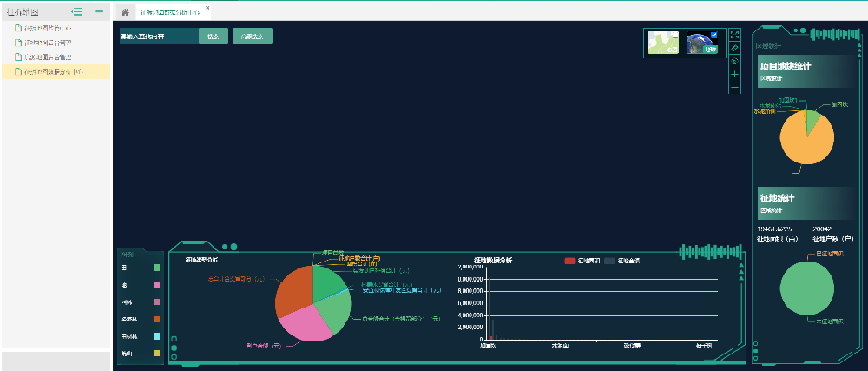868x371 pixels.
Task: Toggle checkbox on the 地球 satellite thumbnail
Action: click(x=713, y=35)
